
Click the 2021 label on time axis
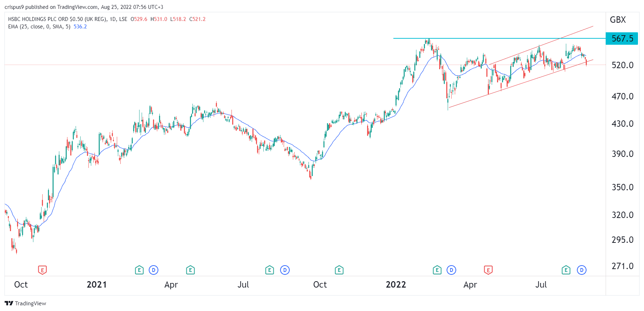pyautogui.click(x=97, y=285)
